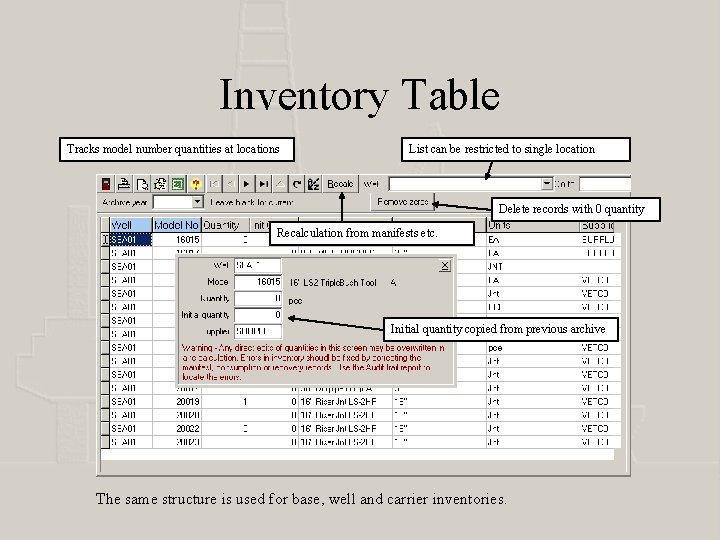Click the Supplier field in popup

point(258,332)
